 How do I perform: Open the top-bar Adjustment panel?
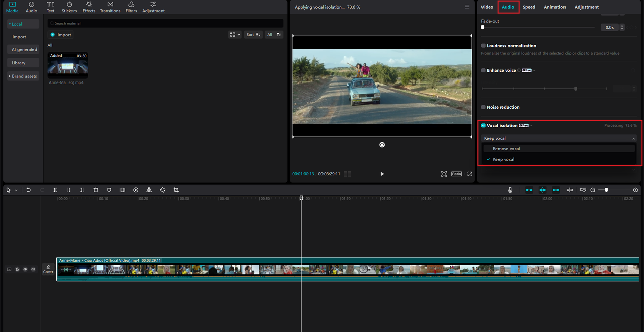coord(153,7)
